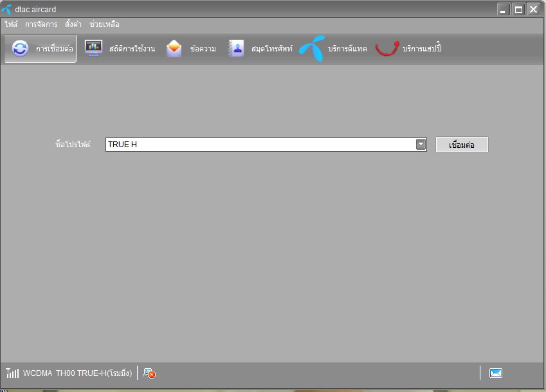Open the สมุดโทรศัพท์ phonebook icon
The image size is (546, 392).
[x=236, y=48]
